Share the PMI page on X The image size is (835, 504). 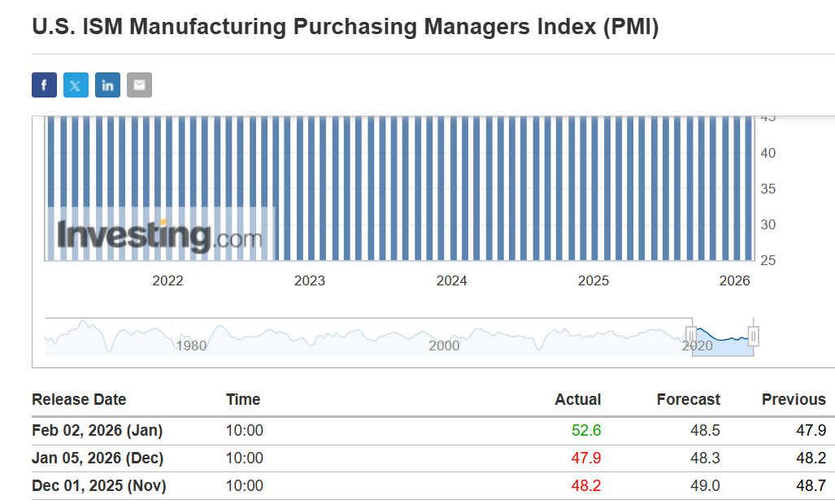click(76, 85)
